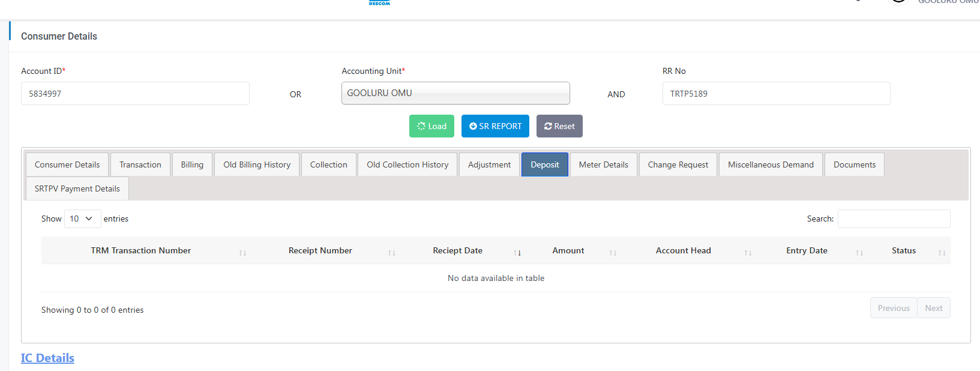
Task: Click the Load button with spinner icon
Action: tap(431, 126)
